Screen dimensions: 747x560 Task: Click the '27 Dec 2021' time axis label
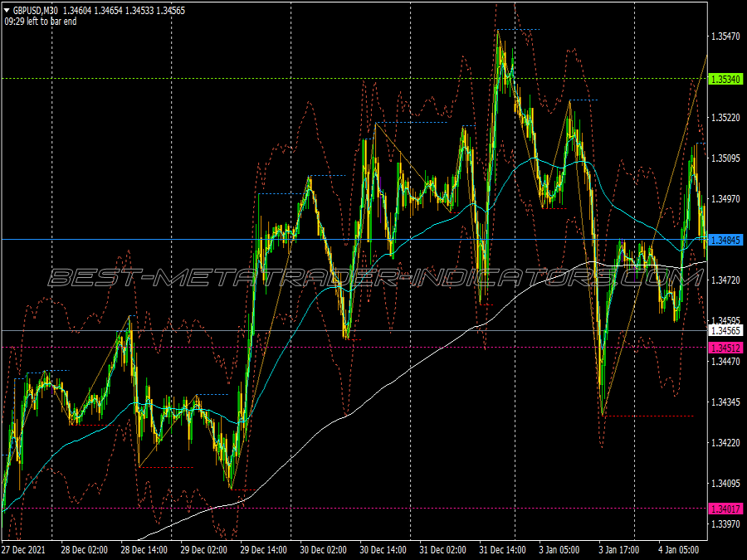point(24,550)
